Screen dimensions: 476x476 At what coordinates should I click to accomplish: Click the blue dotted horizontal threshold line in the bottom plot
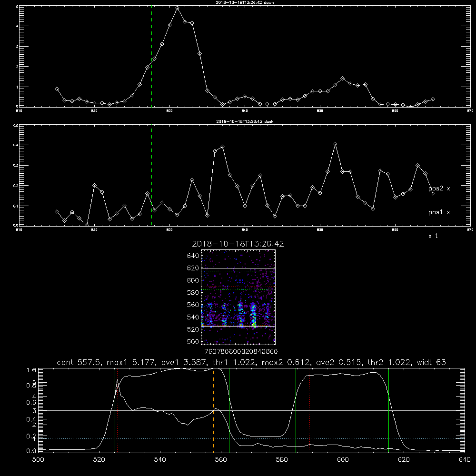pos(251,439)
